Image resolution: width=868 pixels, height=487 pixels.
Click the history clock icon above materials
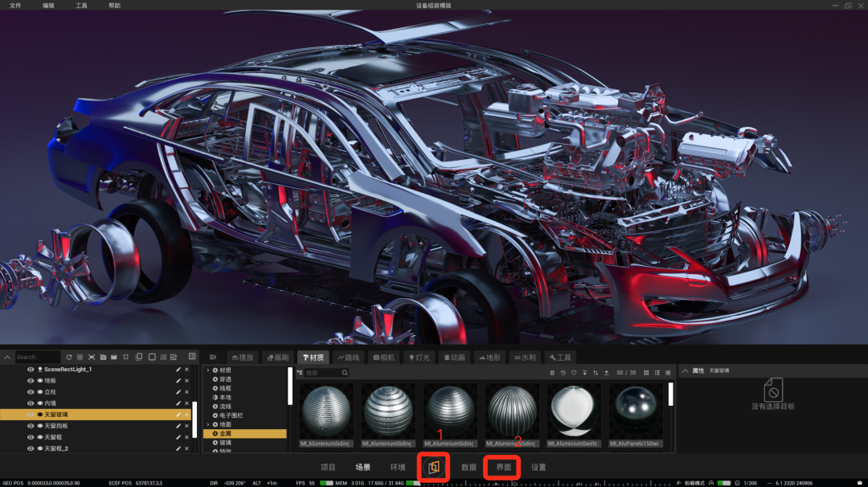(563, 372)
